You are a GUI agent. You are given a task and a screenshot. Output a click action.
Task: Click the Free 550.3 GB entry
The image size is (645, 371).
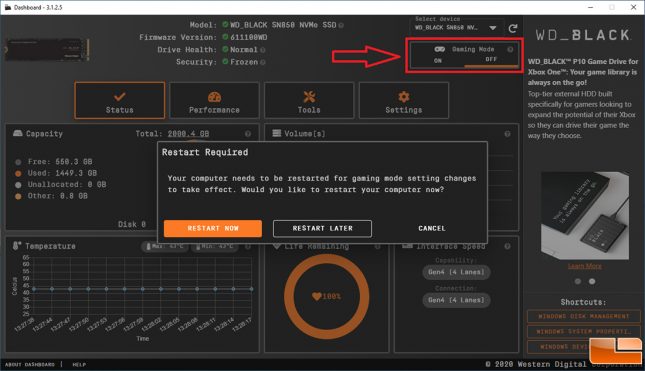[54, 162]
